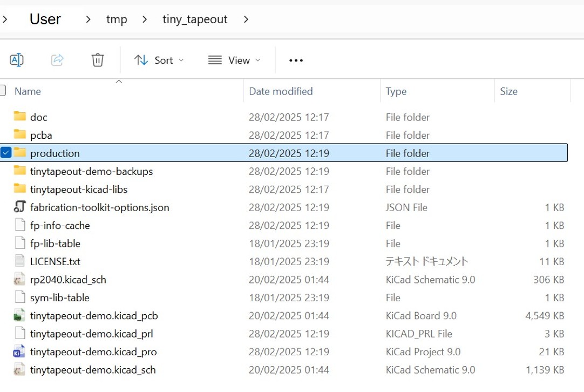Click the tinytapeout-kicad-libs folder icon

(20, 188)
